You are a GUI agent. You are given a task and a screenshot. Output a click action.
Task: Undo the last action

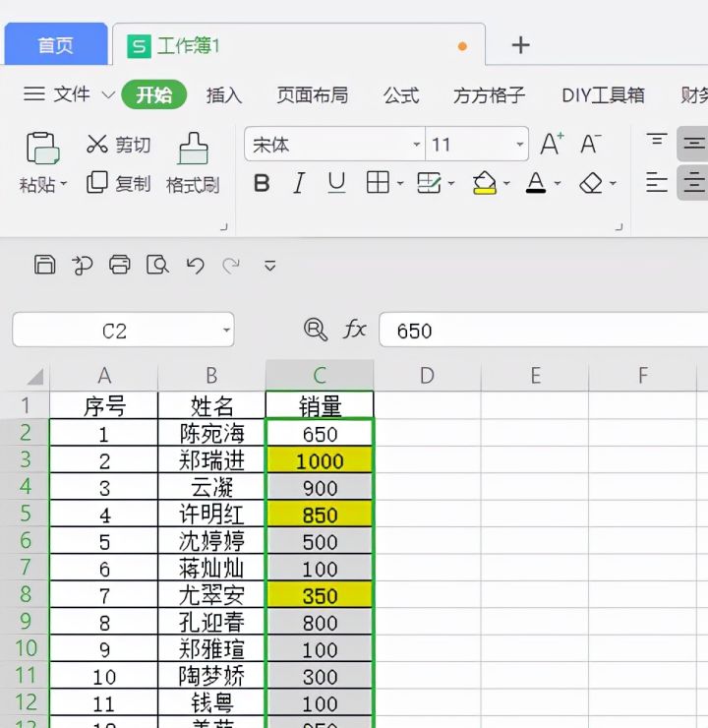tap(196, 266)
